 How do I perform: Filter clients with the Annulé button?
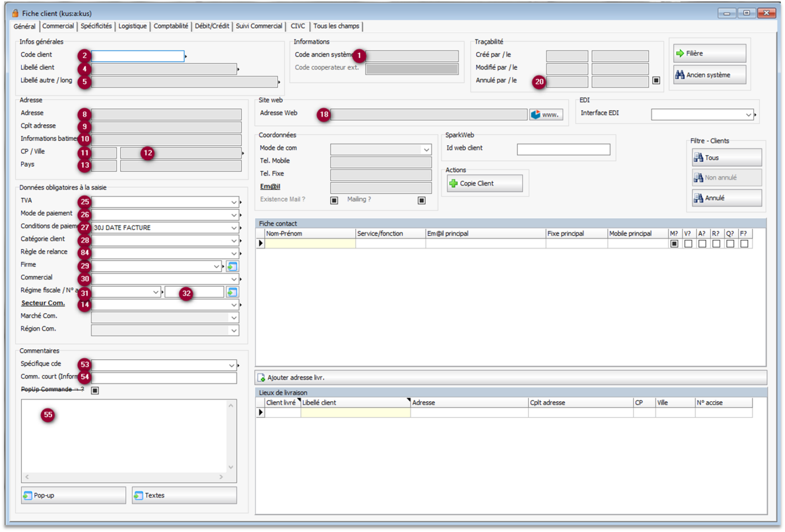[726, 198]
